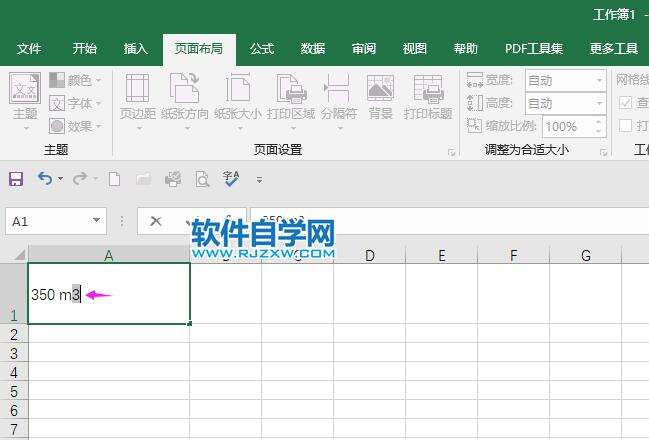
Task: Click the redo arrow icon
Action: 80,179
